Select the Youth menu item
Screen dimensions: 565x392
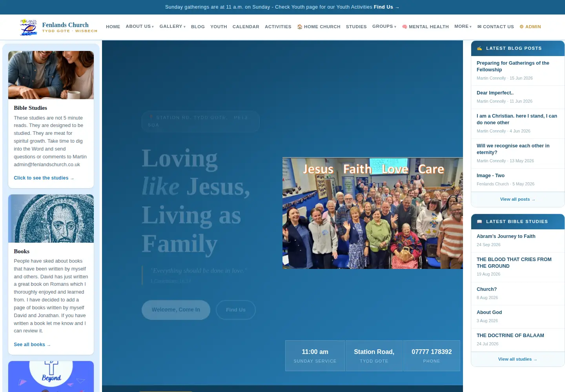tap(219, 27)
